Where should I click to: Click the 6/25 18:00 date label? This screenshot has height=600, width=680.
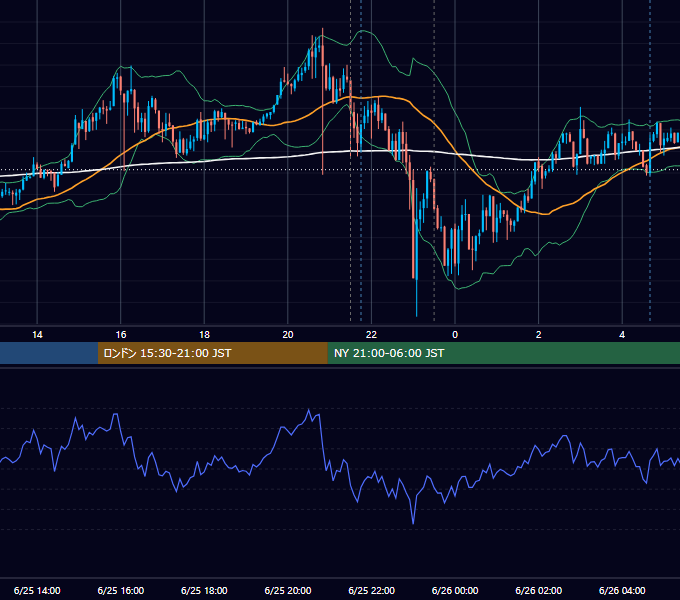click(x=204, y=590)
